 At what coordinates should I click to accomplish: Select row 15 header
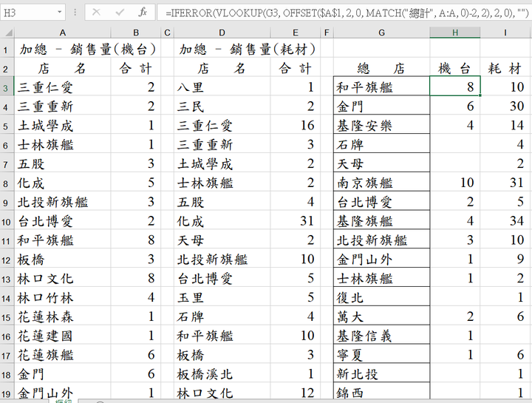click(x=7, y=317)
